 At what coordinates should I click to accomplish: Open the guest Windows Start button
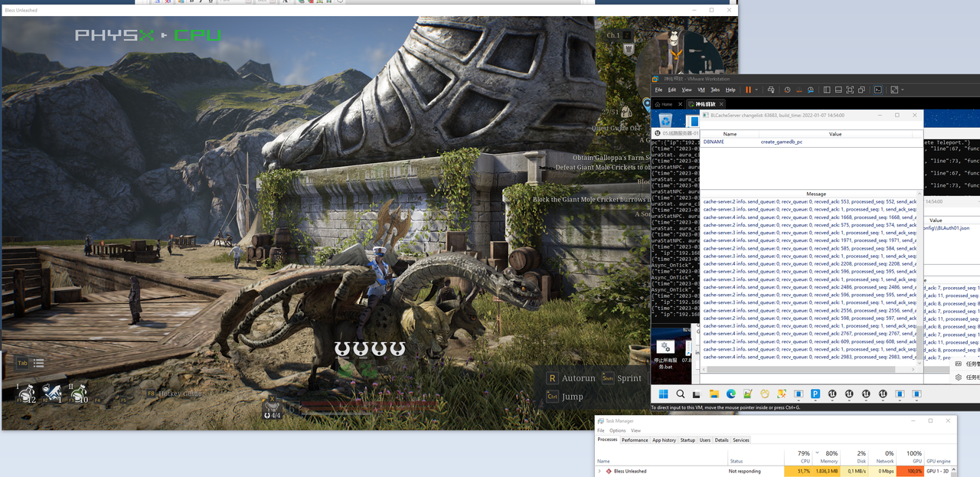pyautogui.click(x=663, y=394)
